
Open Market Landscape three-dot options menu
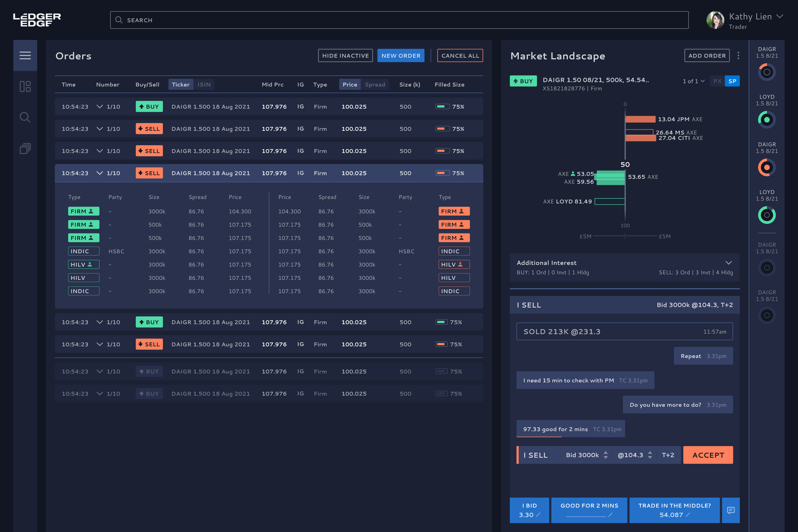[x=738, y=56]
